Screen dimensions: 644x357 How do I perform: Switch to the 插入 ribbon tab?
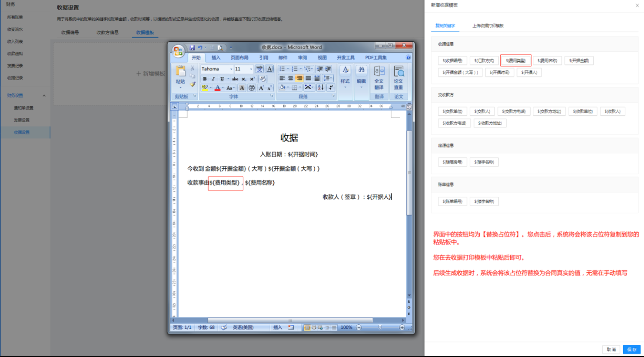point(216,58)
